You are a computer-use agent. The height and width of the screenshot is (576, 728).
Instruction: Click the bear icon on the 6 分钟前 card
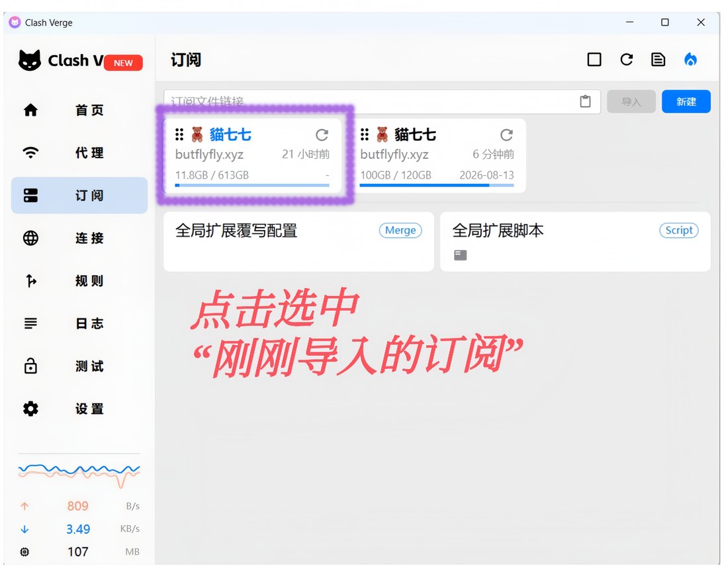(382, 134)
